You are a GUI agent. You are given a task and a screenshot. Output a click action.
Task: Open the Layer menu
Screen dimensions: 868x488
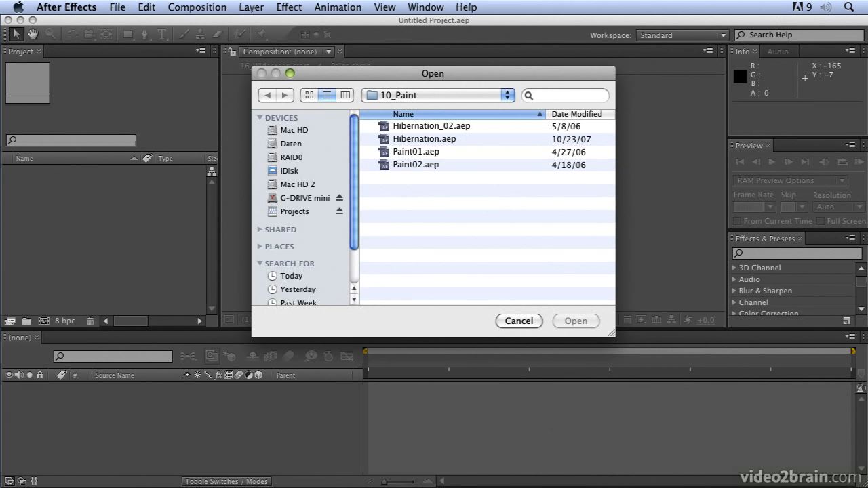click(252, 7)
